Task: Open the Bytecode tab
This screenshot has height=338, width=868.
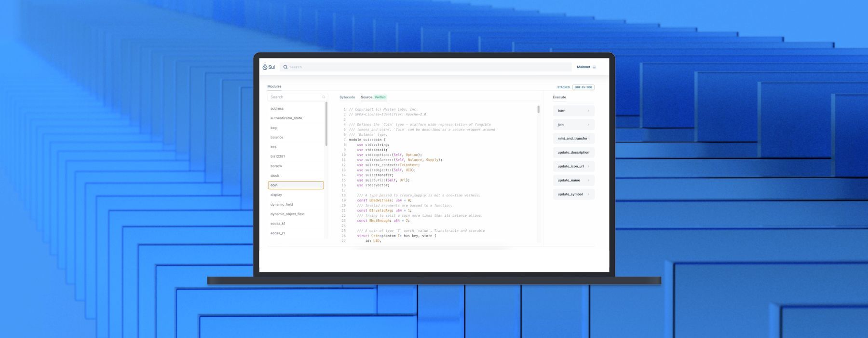Action: pyautogui.click(x=347, y=97)
